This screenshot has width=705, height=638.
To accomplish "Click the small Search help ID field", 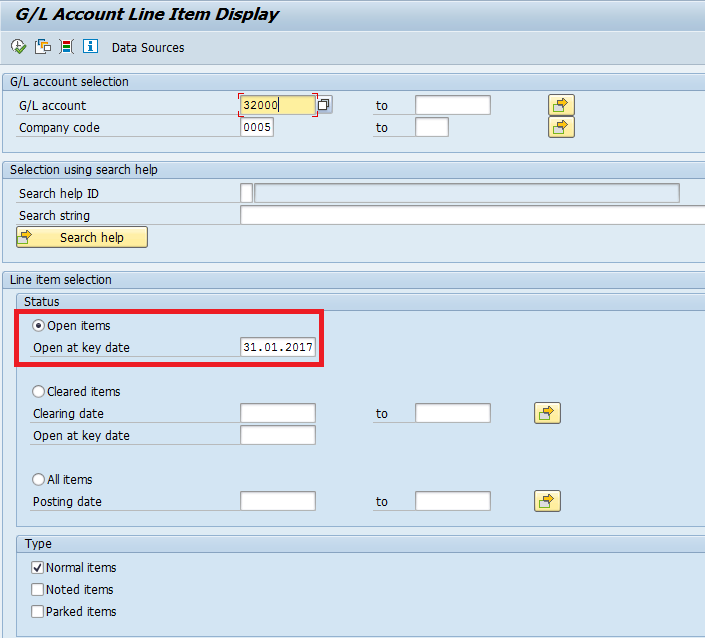I will coord(246,193).
